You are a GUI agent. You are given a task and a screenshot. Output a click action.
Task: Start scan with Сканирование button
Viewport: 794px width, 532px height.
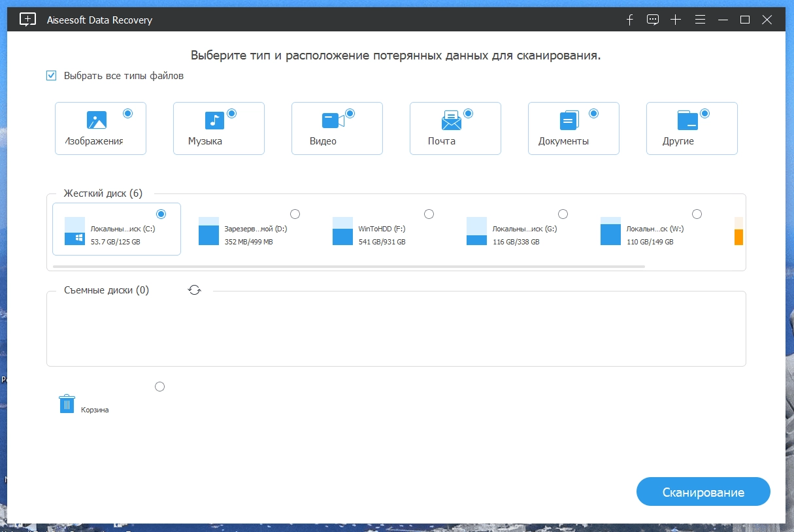point(703,492)
